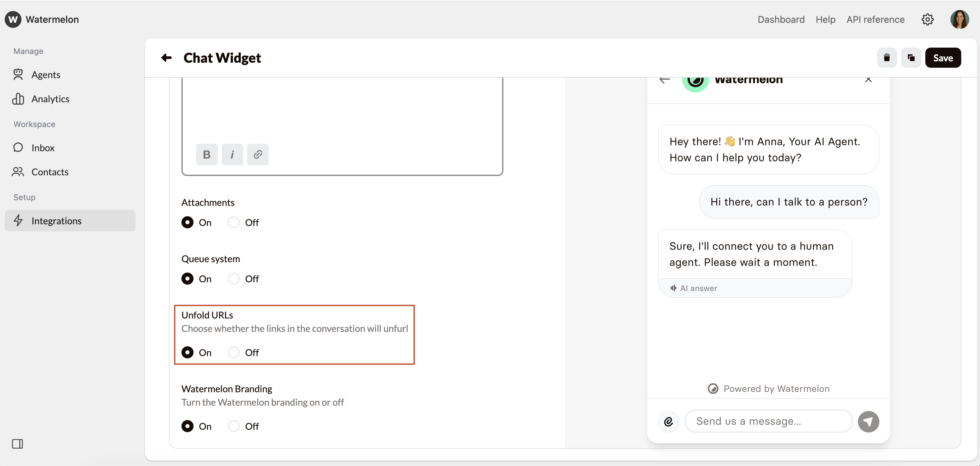Click the bold formatting icon

[207, 155]
